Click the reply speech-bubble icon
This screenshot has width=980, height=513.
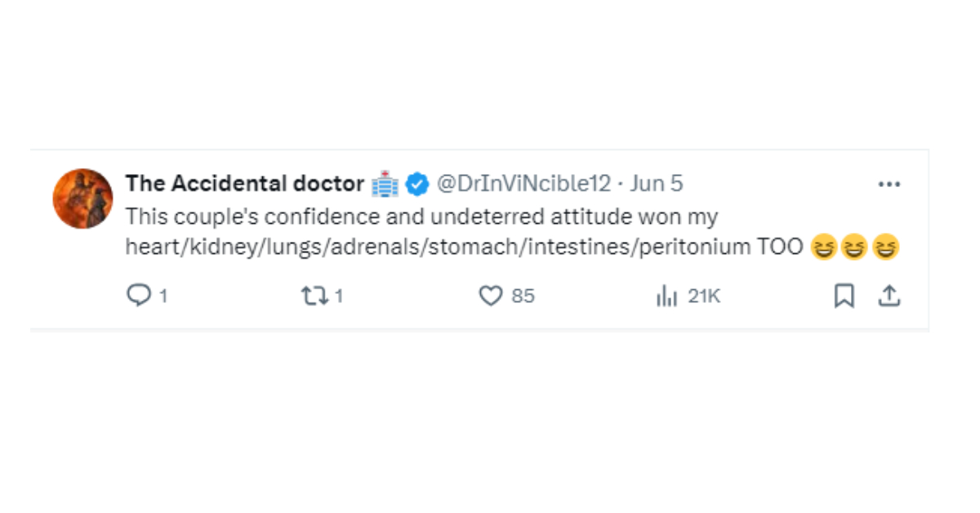coord(139,295)
